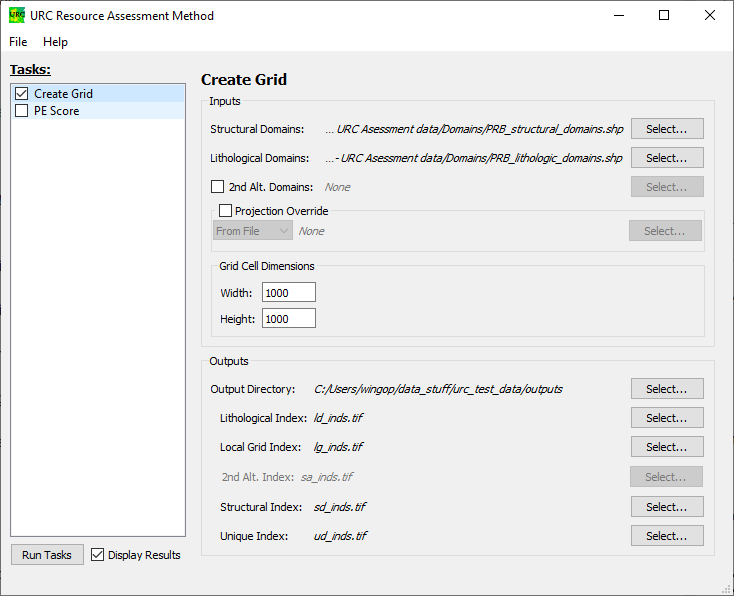The height and width of the screenshot is (596, 734).
Task: Click the output directory path text
Action: (x=438, y=389)
